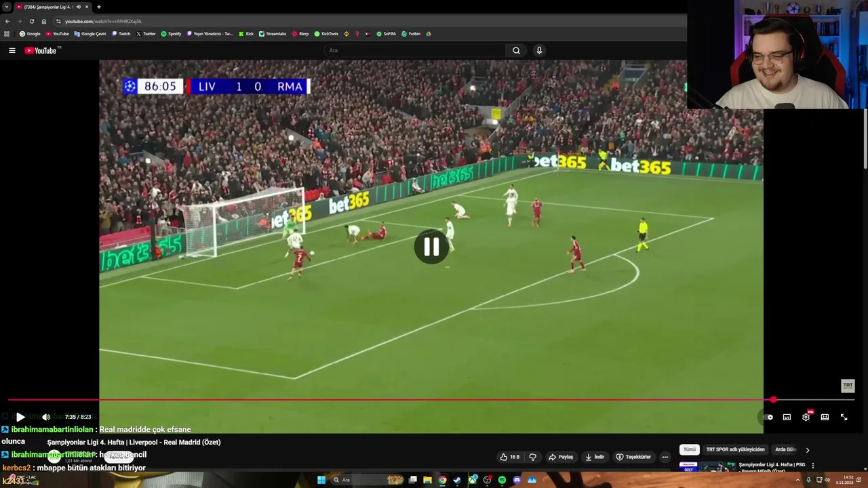This screenshot has width=868, height=488.
Task: Click the Teşekkürler thanks button
Action: 633,457
